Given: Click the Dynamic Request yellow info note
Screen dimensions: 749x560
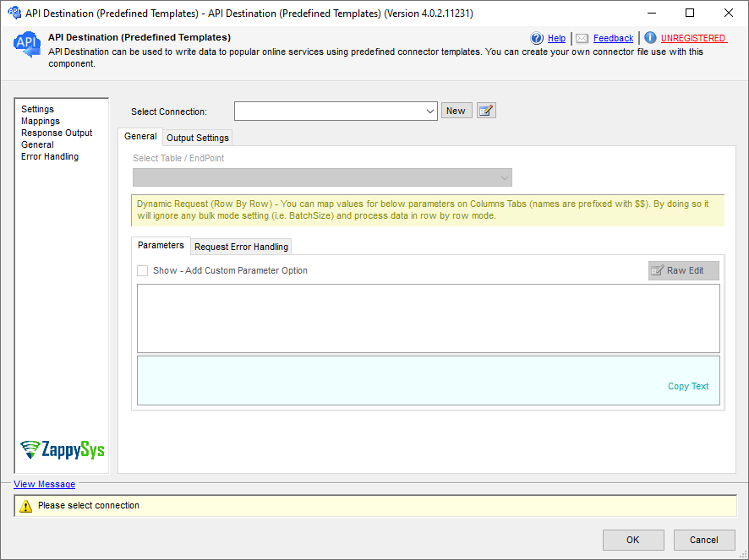Looking at the screenshot, I should click(x=428, y=210).
